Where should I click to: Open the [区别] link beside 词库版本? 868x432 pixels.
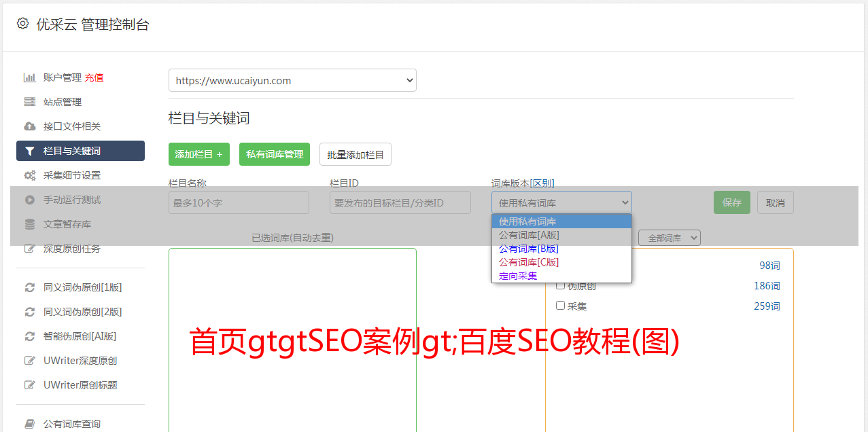click(542, 183)
